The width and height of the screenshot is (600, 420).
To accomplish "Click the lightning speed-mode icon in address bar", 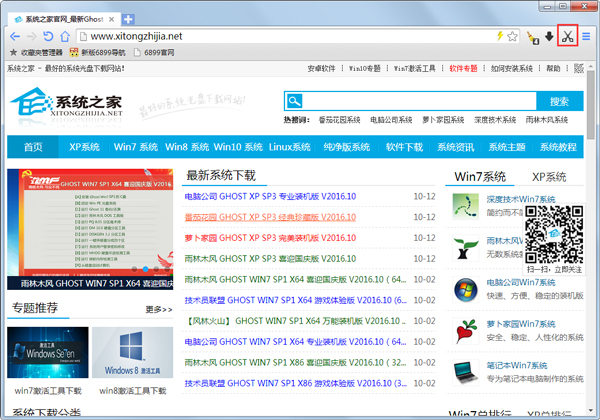I will pos(500,36).
